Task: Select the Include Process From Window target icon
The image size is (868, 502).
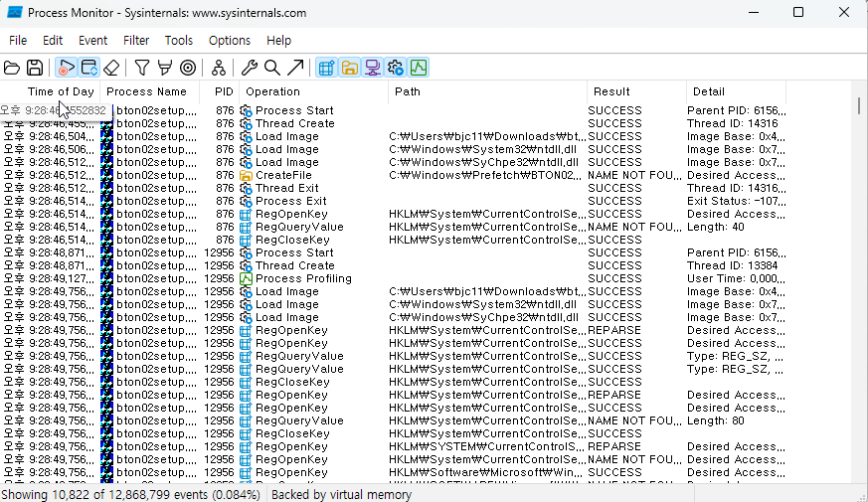Action: (x=188, y=68)
